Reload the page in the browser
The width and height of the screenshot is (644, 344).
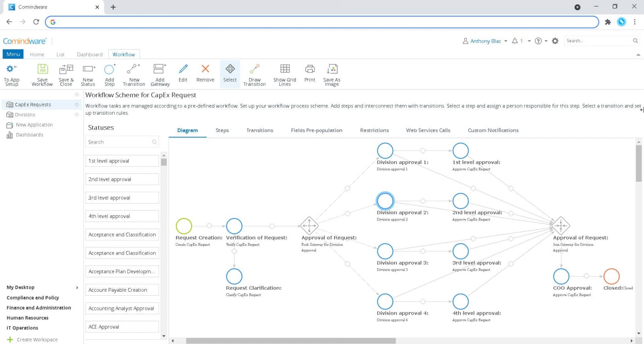36,22
